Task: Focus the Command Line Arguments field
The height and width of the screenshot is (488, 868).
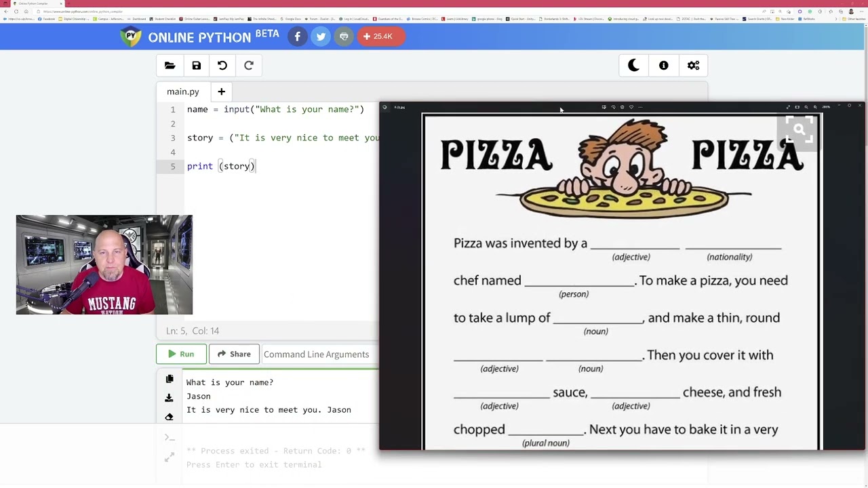Action: click(320, 354)
